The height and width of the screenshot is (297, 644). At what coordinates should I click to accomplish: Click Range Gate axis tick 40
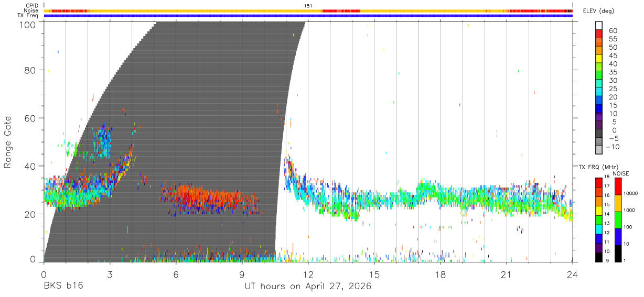pos(30,166)
